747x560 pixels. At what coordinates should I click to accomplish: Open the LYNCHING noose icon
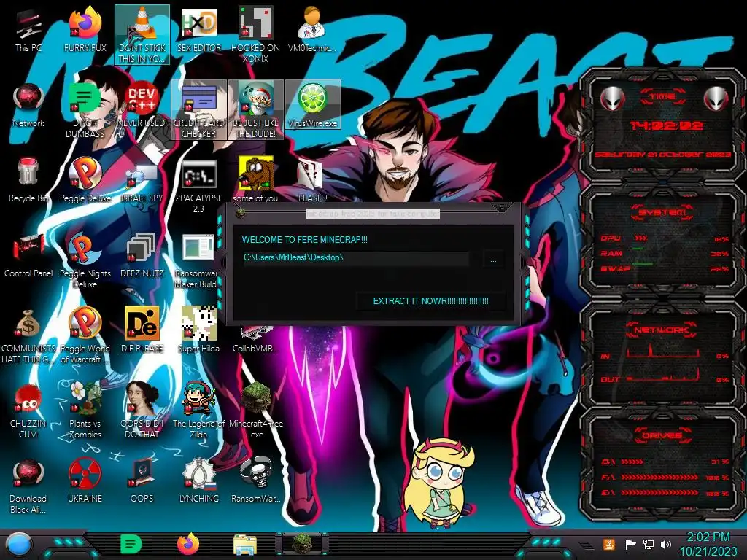click(x=198, y=481)
